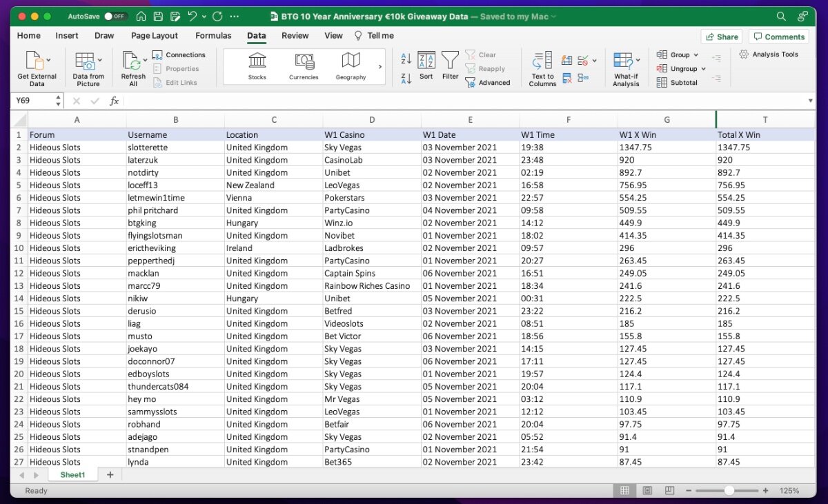Image resolution: width=828 pixels, height=504 pixels.
Task: Expand the Refresh All dropdown arrow
Action: coord(144,61)
